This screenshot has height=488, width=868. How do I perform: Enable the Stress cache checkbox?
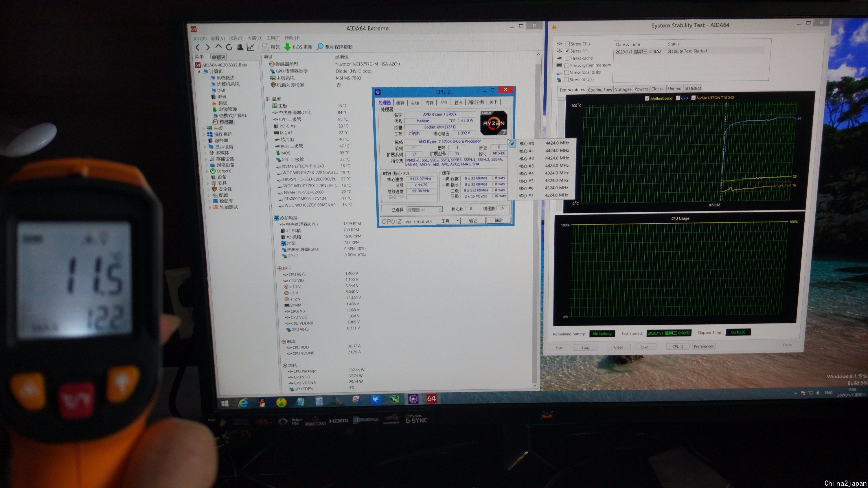[567, 58]
